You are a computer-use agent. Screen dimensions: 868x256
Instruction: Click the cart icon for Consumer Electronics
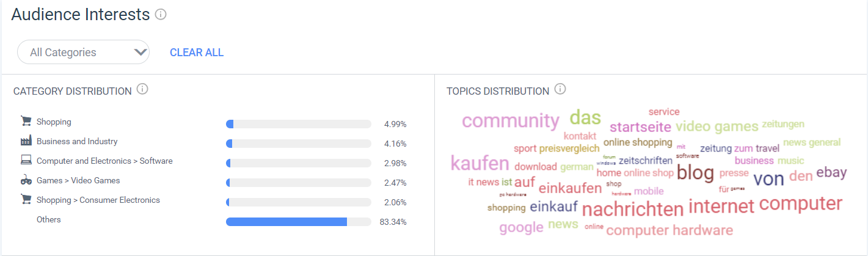[26, 199]
